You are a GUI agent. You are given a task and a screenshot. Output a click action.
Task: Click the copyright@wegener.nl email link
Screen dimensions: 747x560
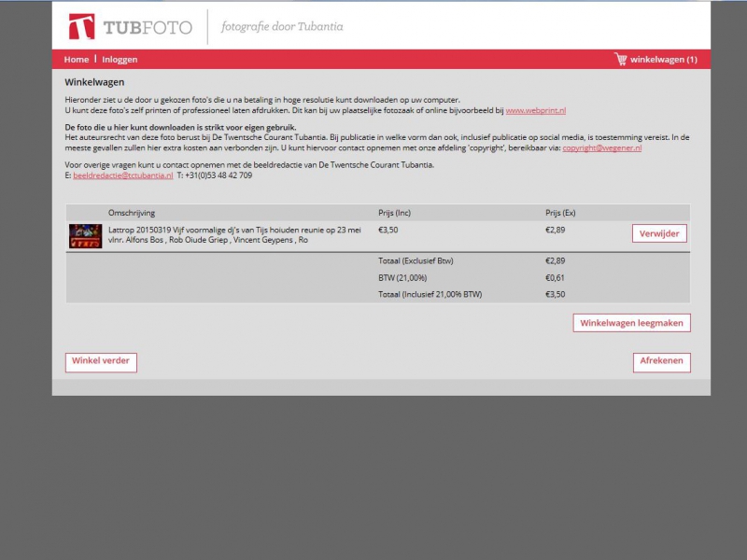[x=601, y=147]
